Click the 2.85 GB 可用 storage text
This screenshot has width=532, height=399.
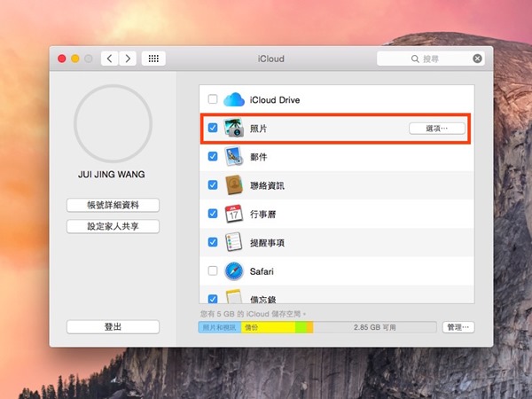[x=374, y=327]
